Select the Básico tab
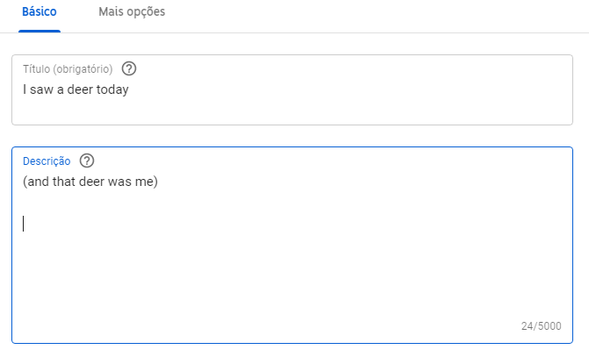The image size is (589, 364). coord(40,11)
